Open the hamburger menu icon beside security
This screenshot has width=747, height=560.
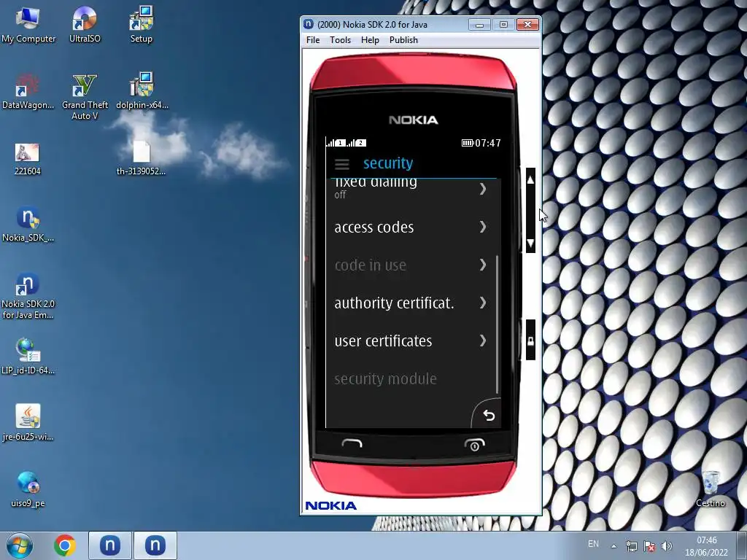click(341, 164)
